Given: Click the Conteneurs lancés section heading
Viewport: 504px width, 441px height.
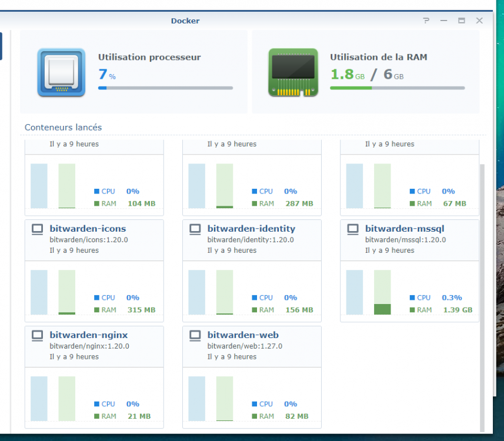Looking at the screenshot, I should pos(63,128).
